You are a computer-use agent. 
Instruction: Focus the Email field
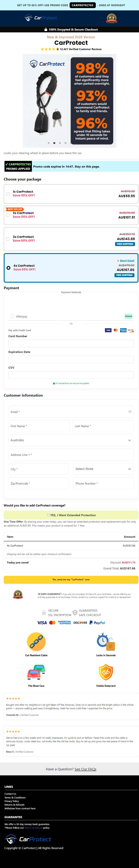[x=71, y=412]
